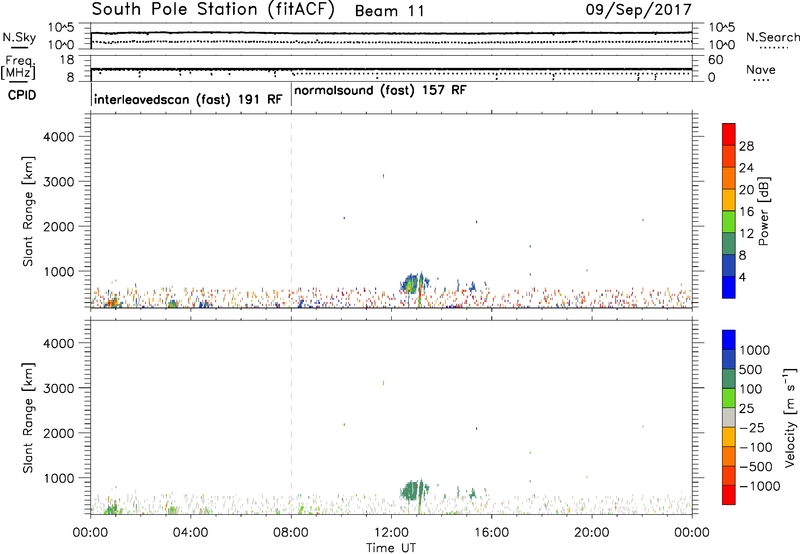The height and width of the screenshot is (554, 800).
Task: Click the '16:00' time tick label
Action: [x=491, y=533]
